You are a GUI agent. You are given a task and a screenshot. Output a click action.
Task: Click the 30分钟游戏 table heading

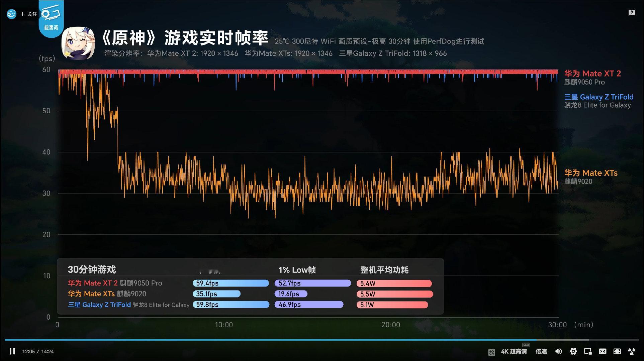click(92, 269)
